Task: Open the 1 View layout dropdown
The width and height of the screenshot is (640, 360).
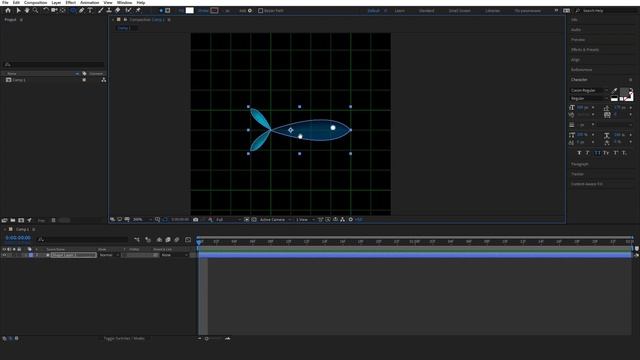Action: [x=305, y=220]
